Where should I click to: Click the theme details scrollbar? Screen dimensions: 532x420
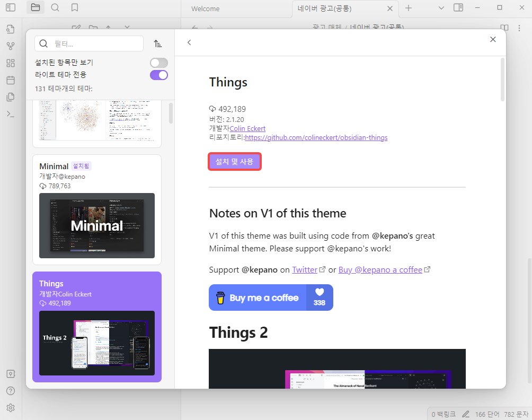click(502, 80)
